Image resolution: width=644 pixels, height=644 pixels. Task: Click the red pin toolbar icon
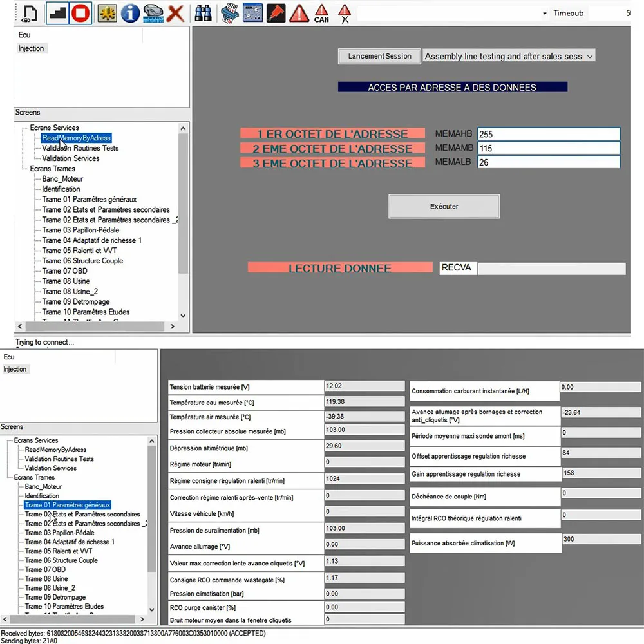pyautogui.click(x=276, y=12)
